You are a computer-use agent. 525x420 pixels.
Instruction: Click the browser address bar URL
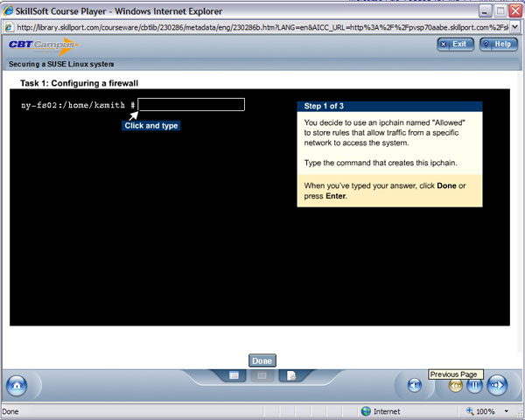point(262,27)
